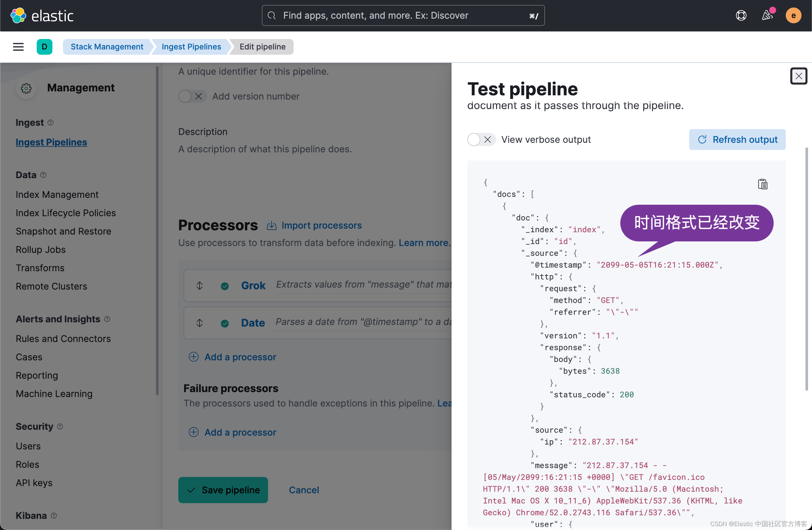The width and height of the screenshot is (812, 530).
Task: Click the Test pipeline flyout scrollbar
Action: pos(806,270)
